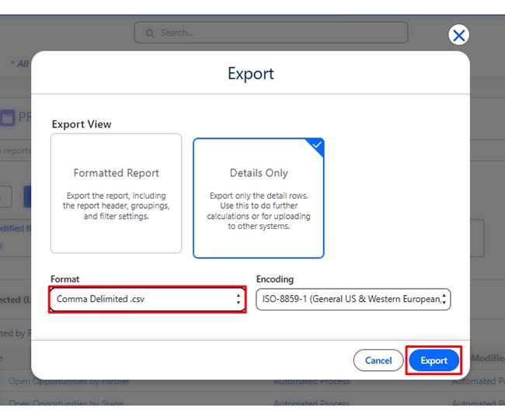Image resolution: width=505 pixels, height=420 pixels.
Task: Close the Export dialog with X icon
Action: [x=458, y=35]
